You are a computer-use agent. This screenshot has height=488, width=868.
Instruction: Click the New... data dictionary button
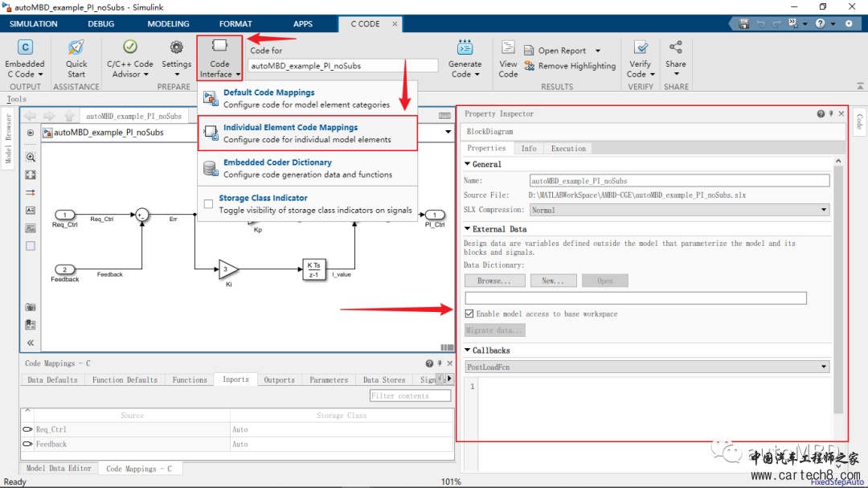pos(553,281)
